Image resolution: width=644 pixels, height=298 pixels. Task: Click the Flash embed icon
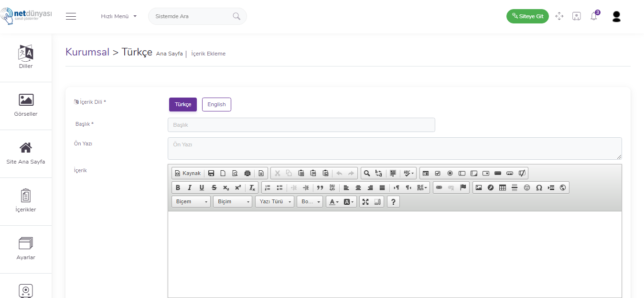tap(491, 188)
